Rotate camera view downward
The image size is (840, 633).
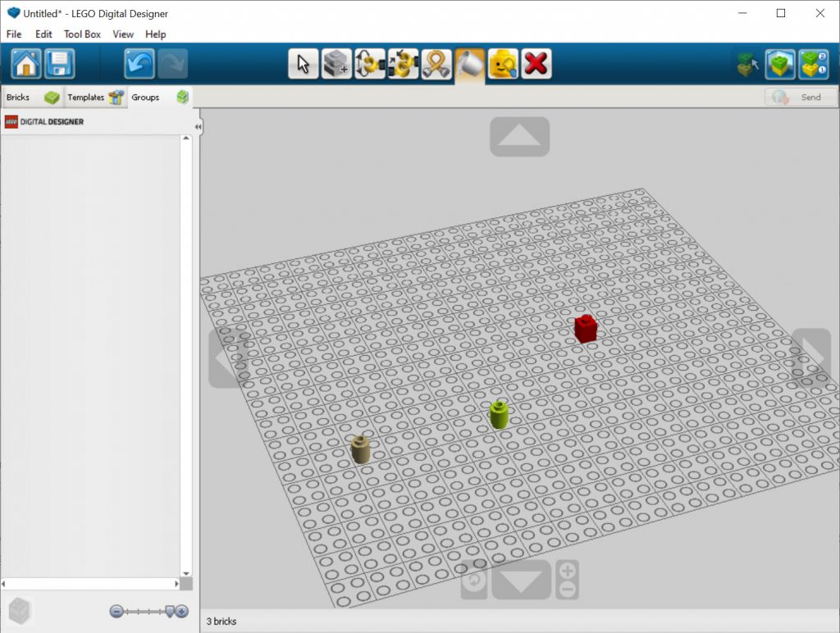tap(521, 580)
